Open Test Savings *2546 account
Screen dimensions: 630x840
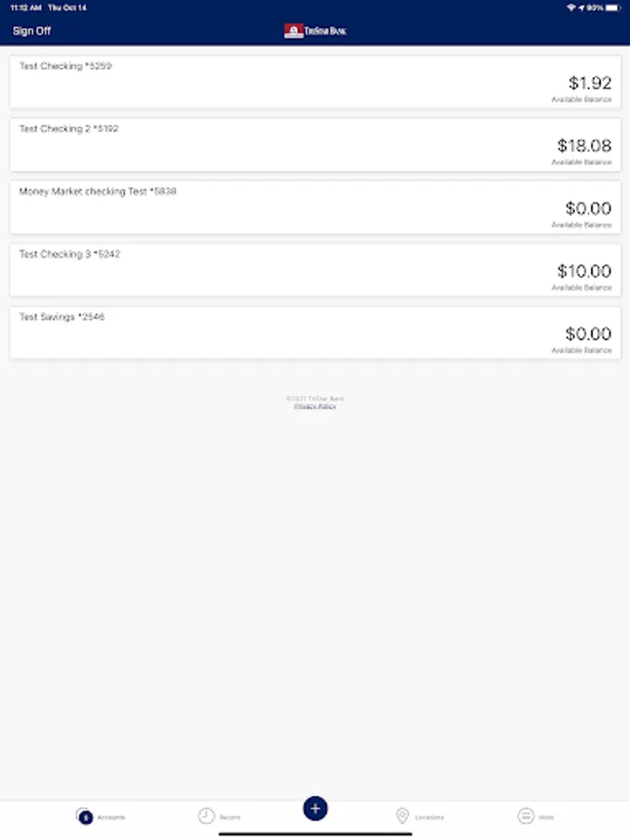(315, 332)
